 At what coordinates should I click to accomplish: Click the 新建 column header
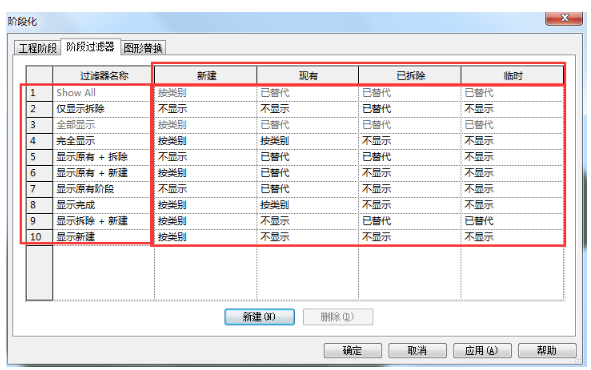206,75
